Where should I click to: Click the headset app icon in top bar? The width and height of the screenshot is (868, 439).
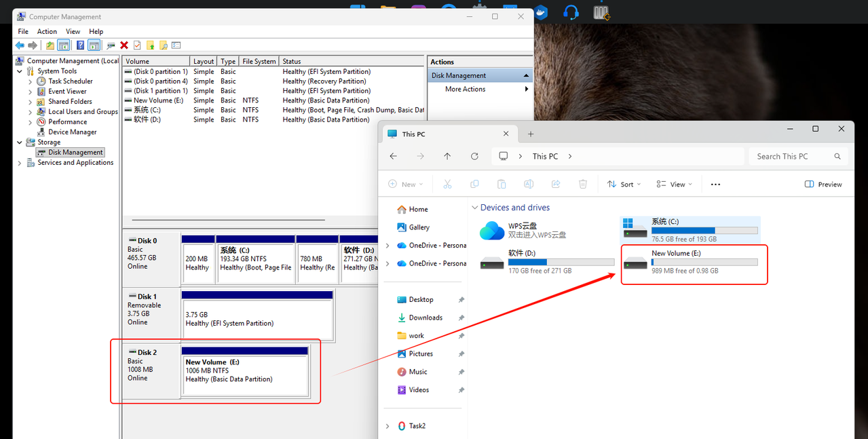click(x=571, y=12)
